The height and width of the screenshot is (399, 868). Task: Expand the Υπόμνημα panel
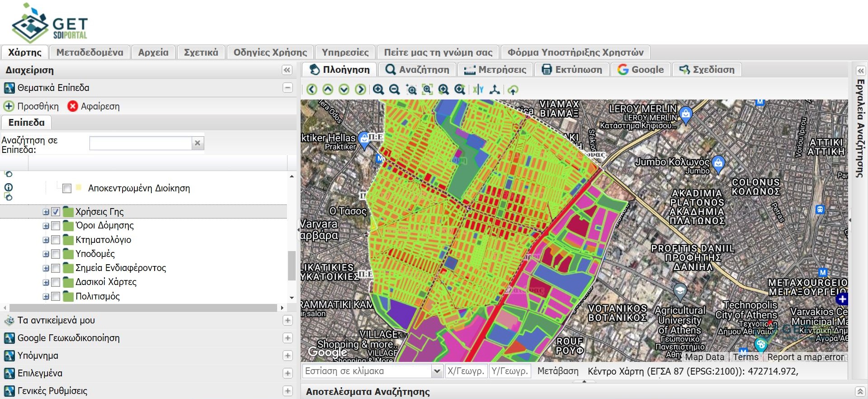point(288,356)
